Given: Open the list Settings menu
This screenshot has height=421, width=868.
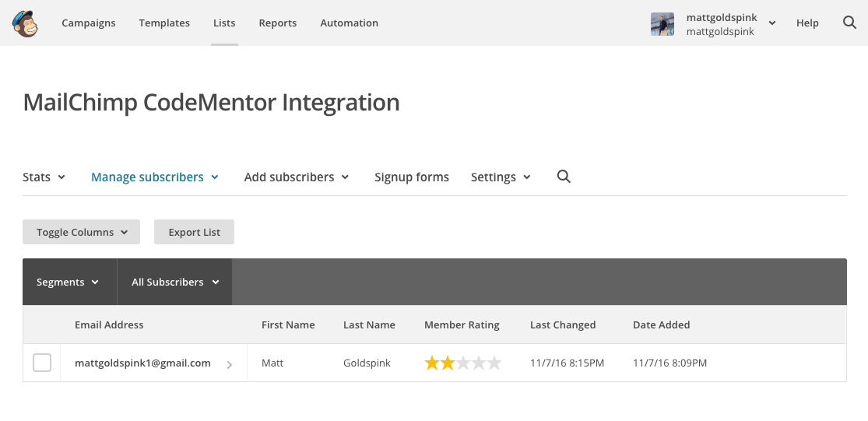Looking at the screenshot, I should [x=501, y=177].
